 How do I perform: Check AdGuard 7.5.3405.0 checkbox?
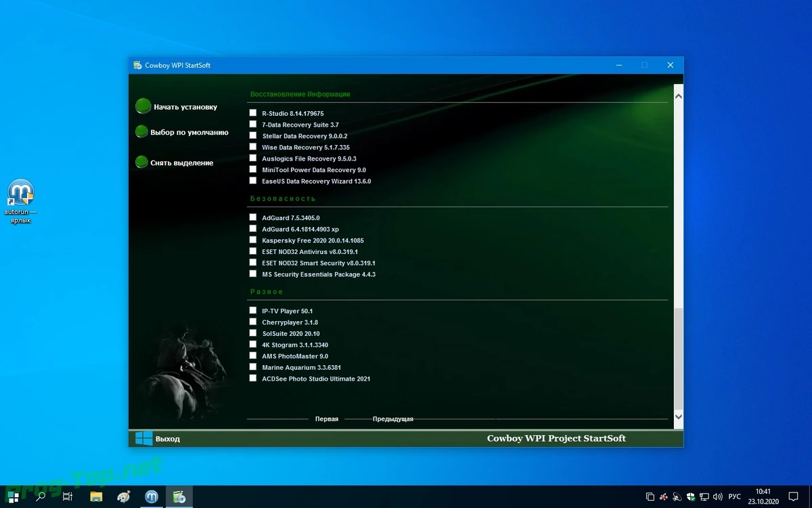pos(253,217)
